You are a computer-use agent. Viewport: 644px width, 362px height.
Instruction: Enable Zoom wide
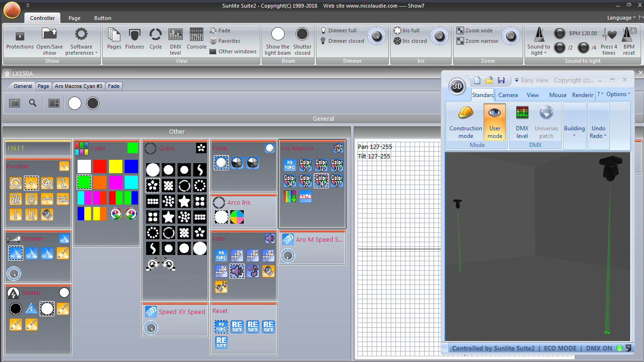point(475,30)
